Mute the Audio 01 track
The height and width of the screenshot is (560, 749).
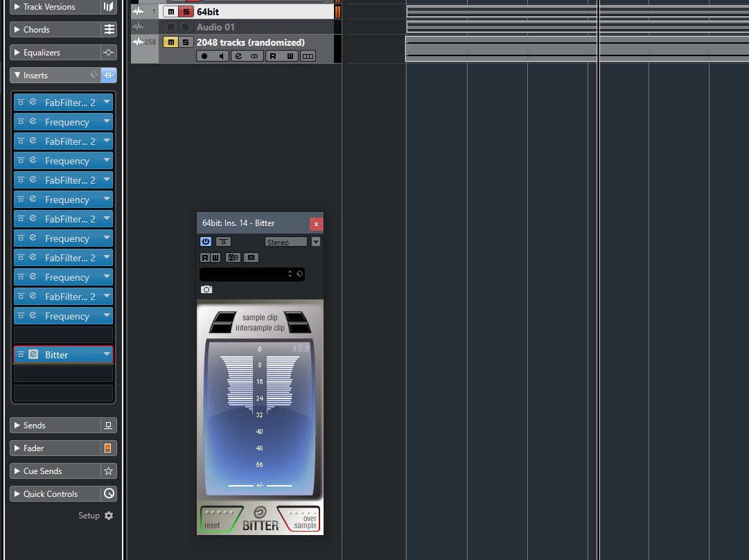click(x=170, y=27)
